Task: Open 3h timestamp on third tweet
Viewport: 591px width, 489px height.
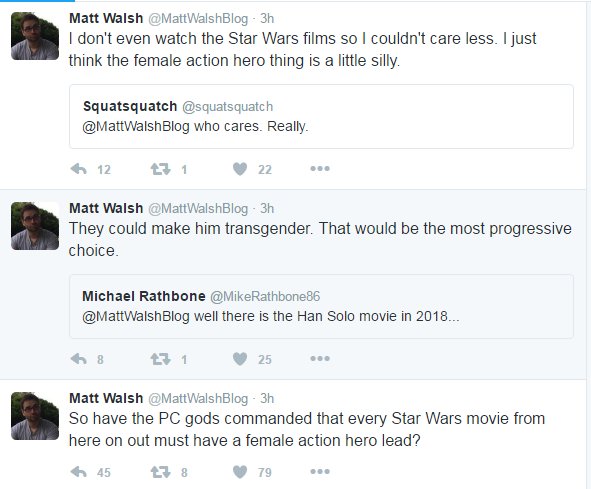Action: (x=267, y=398)
